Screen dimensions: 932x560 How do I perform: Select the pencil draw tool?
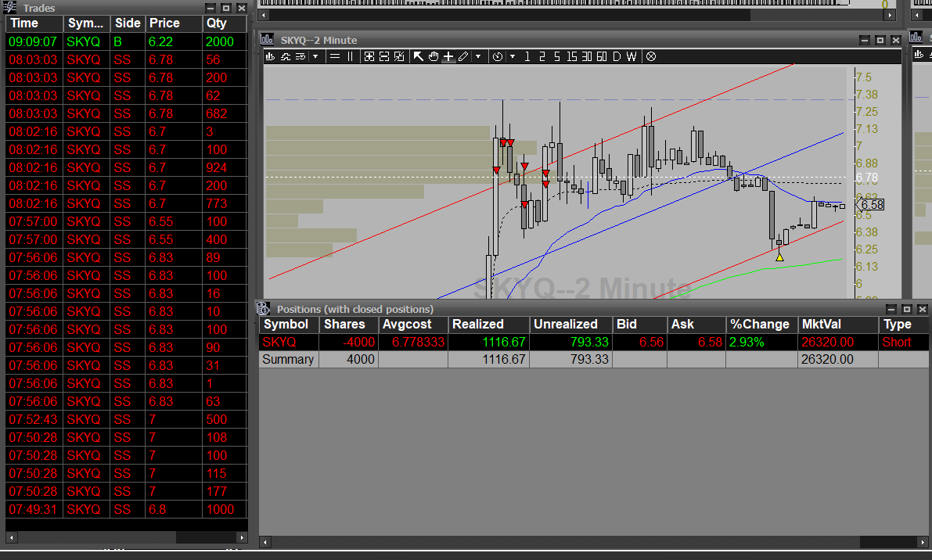(463, 56)
